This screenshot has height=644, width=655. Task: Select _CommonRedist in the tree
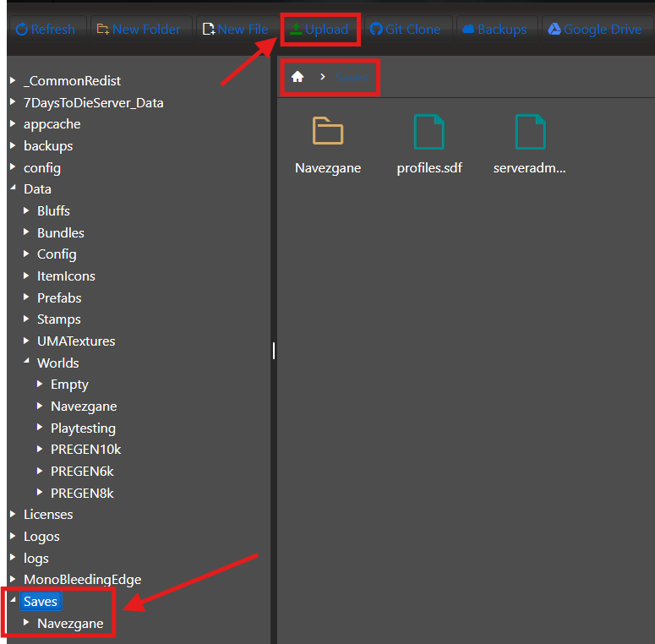point(73,80)
